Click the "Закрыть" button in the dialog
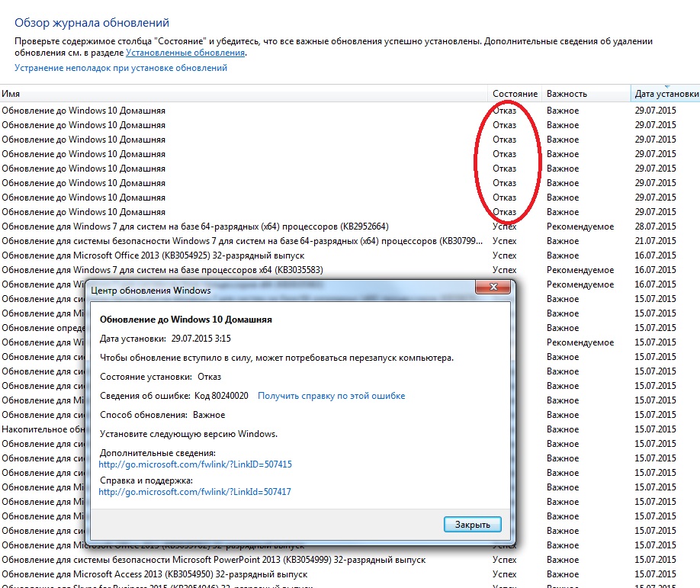Screen dimensions: 700x588 click(x=472, y=525)
